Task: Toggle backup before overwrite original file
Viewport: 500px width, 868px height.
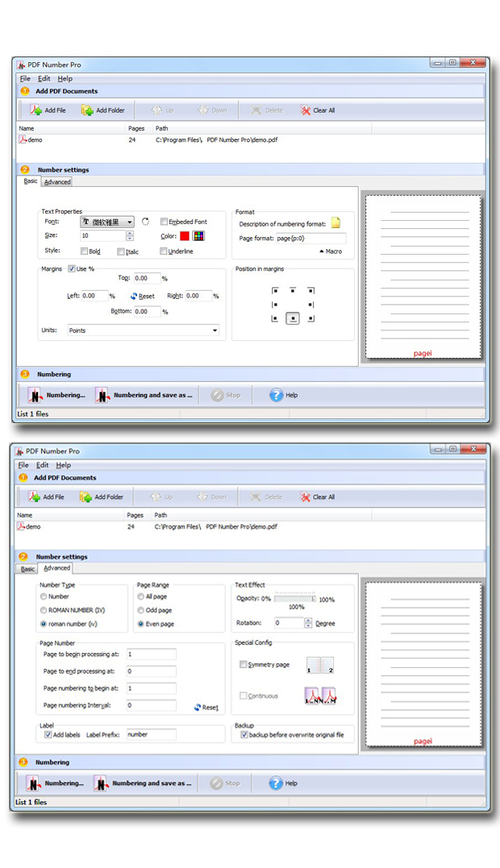Action: point(244,734)
